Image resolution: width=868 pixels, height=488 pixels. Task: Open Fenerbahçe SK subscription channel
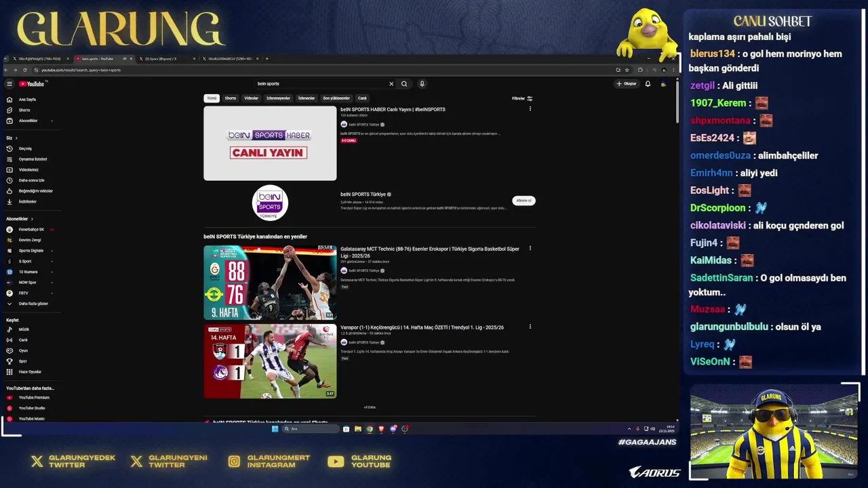click(x=31, y=230)
